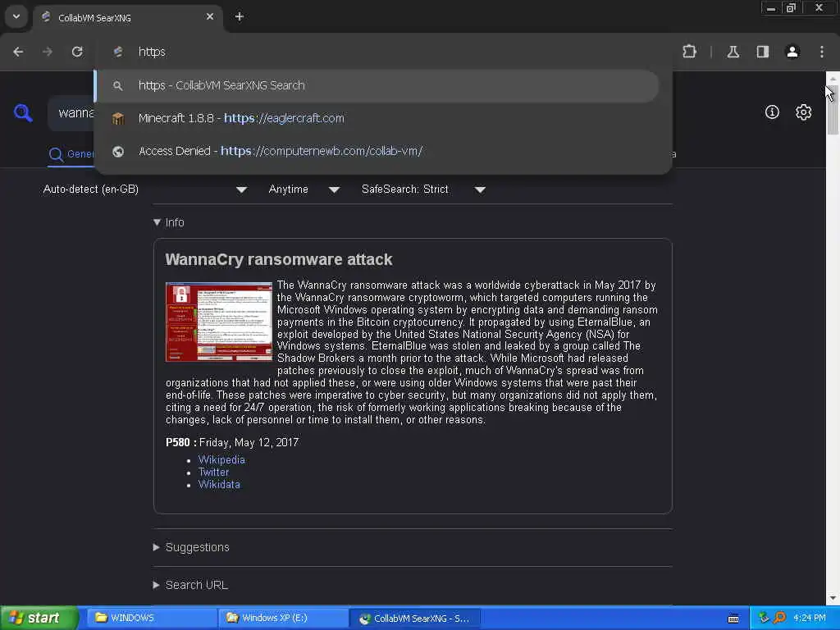This screenshot has height=630, width=840.
Task: Select the CollabVM SearXNG browser tab
Action: 128,18
